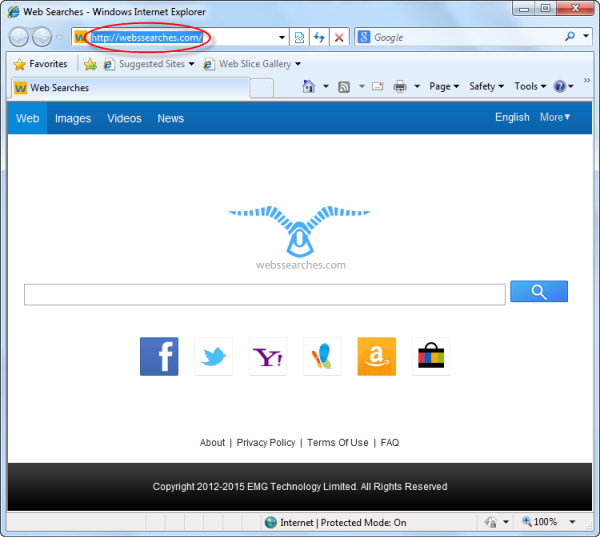Viewport: 600px width, 537px height.
Task: Expand the Print dropdown arrow
Action: (x=417, y=87)
